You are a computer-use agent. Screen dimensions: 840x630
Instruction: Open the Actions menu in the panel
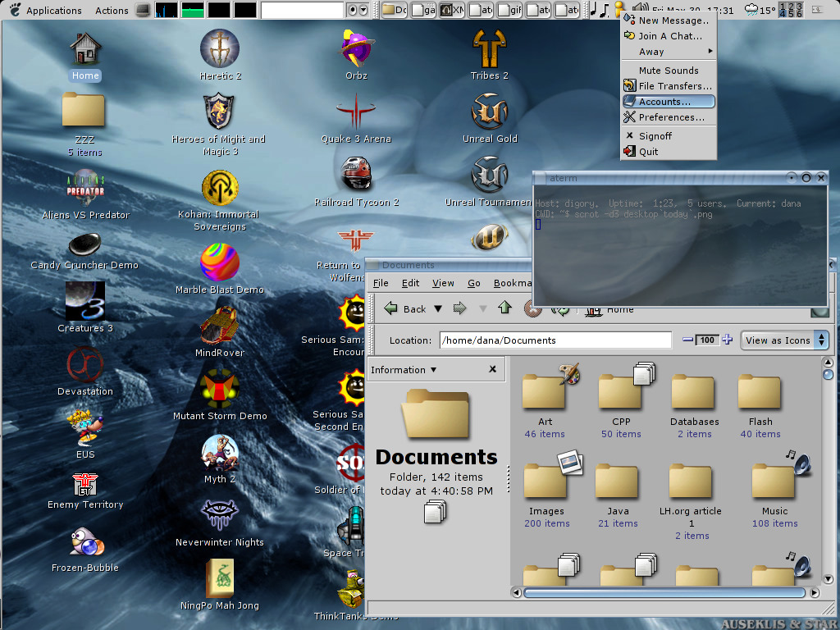(x=112, y=10)
